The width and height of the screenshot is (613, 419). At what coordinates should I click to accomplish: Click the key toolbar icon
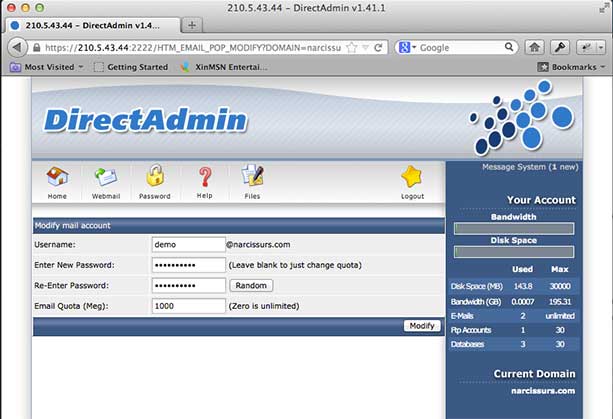tap(560, 48)
